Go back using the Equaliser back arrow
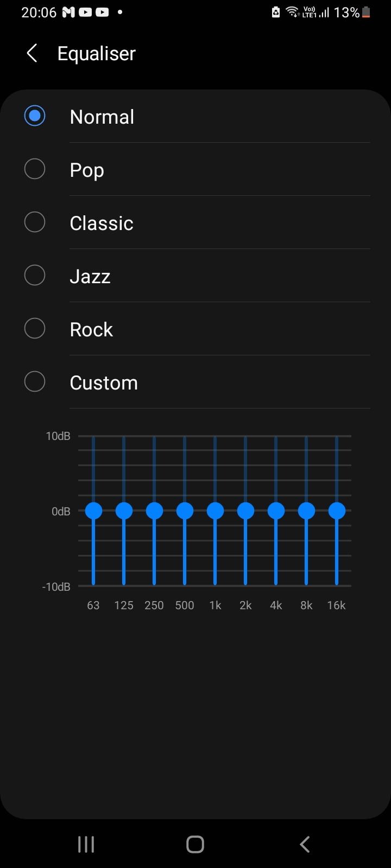 coord(32,53)
